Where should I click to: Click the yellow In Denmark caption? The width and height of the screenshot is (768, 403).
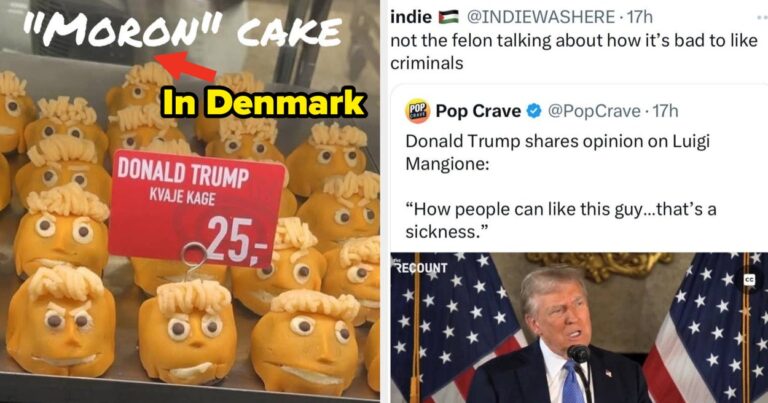[x=264, y=103]
